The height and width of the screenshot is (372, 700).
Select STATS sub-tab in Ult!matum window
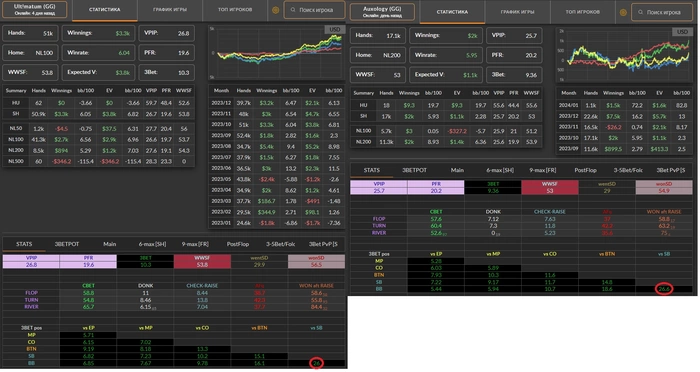point(24,244)
